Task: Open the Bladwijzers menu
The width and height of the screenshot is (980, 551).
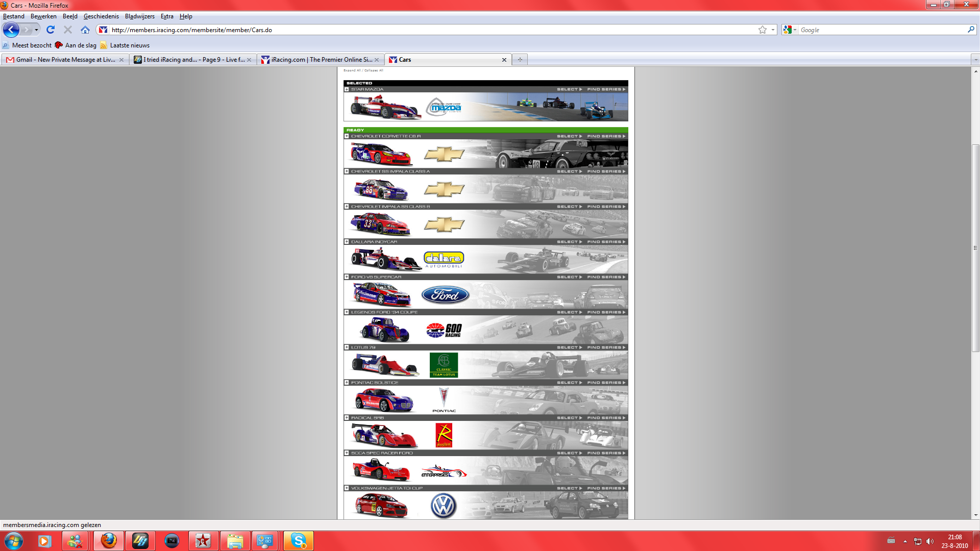Action: (139, 16)
